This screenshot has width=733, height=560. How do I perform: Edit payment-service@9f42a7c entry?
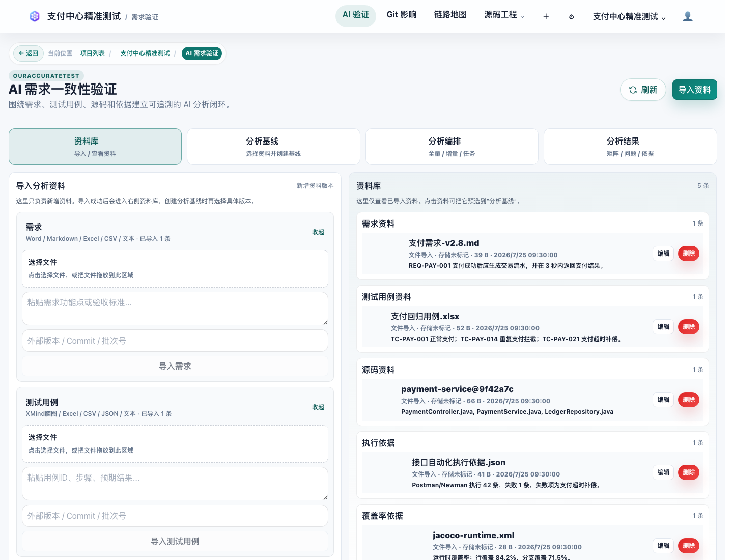[663, 400]
